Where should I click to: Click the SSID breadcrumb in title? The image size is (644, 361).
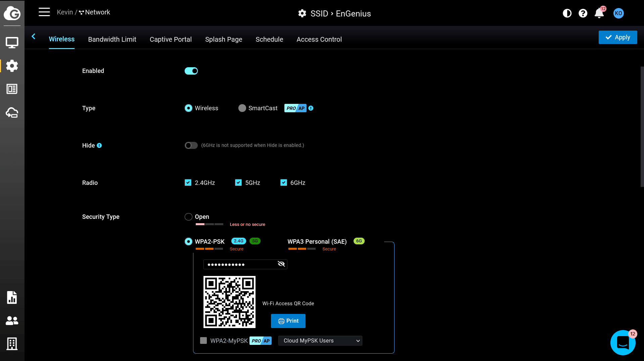tap(319, 13)
